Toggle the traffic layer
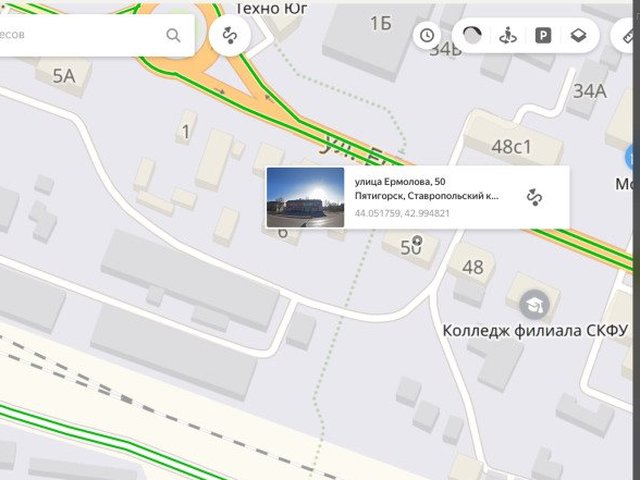 472,36
